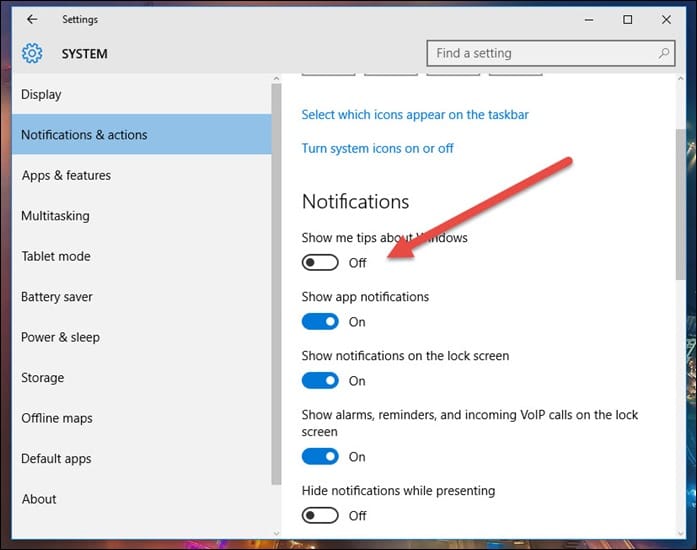
Task: Close the Settings window
Action: point(666,20)
